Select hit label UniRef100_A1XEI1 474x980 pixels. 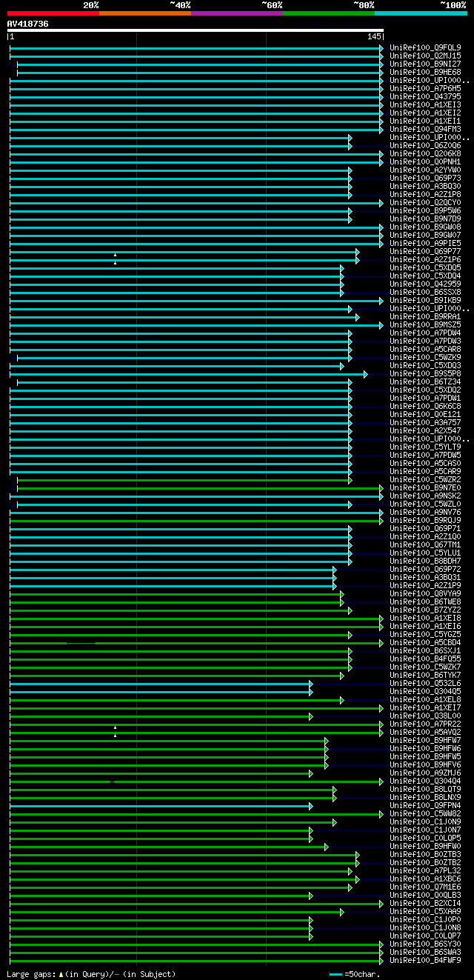425,121
